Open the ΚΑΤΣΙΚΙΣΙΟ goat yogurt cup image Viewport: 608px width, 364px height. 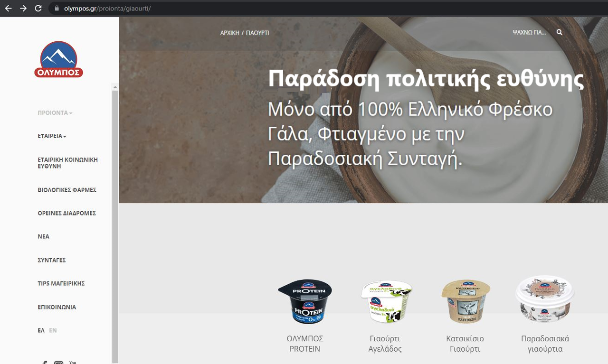(x=465, y=302)
